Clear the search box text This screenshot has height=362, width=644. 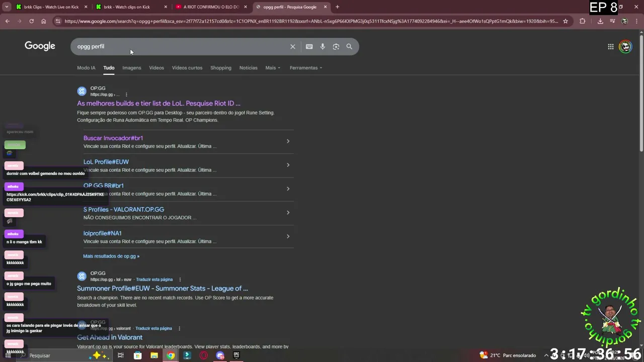click(x=293, y=46)
